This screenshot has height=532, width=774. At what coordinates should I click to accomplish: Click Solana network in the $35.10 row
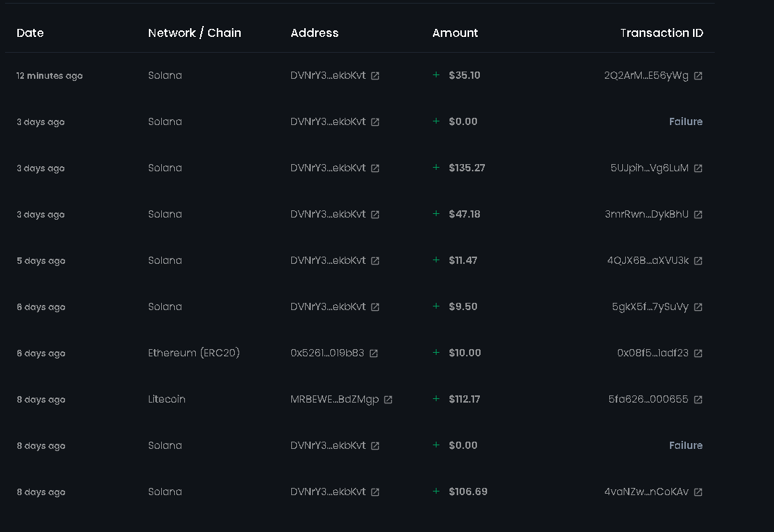(165, 75)
